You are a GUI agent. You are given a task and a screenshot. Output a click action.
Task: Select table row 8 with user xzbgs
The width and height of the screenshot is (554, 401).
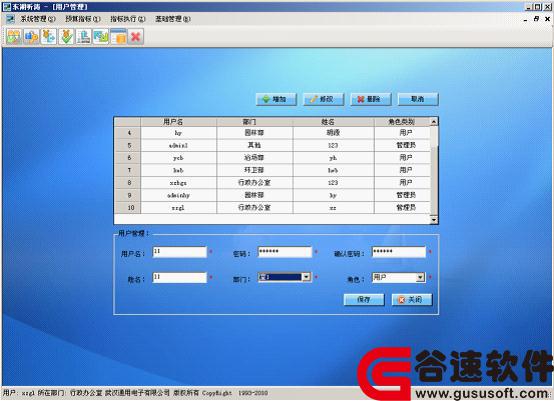tap(272, 183)
